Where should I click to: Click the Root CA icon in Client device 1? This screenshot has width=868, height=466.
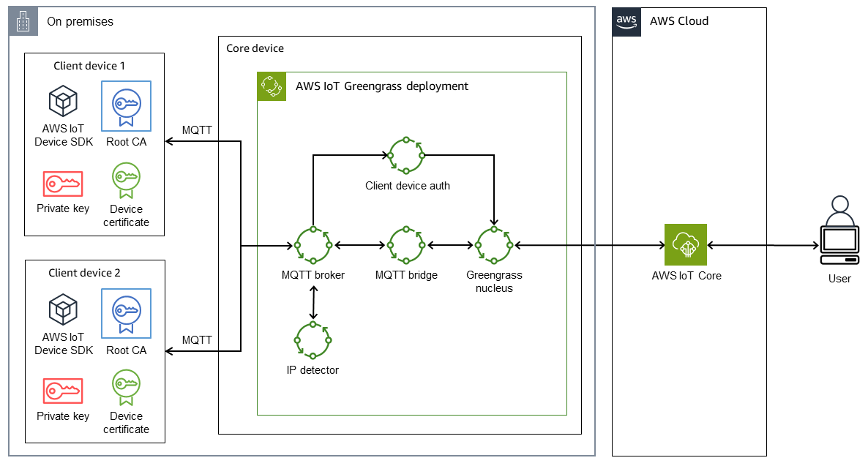125,105
